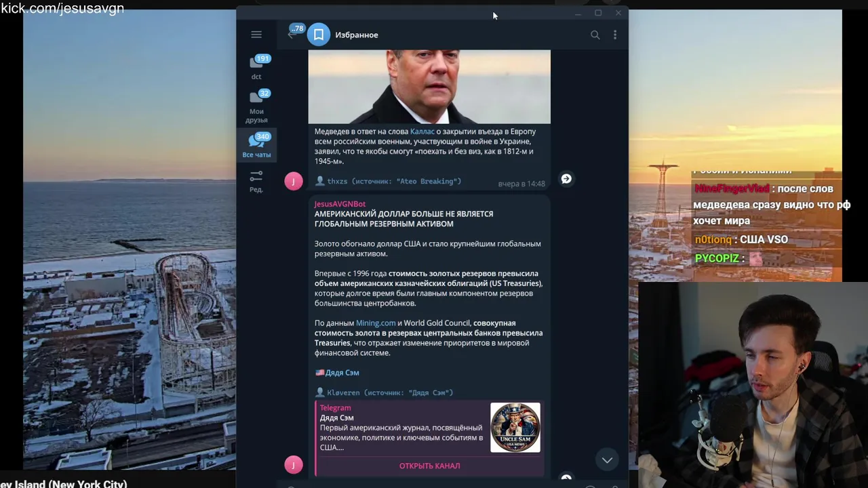The image size is (868, 488).
Task: Go back using the arrow with 78 badge
Action: (x=292, y=33)
